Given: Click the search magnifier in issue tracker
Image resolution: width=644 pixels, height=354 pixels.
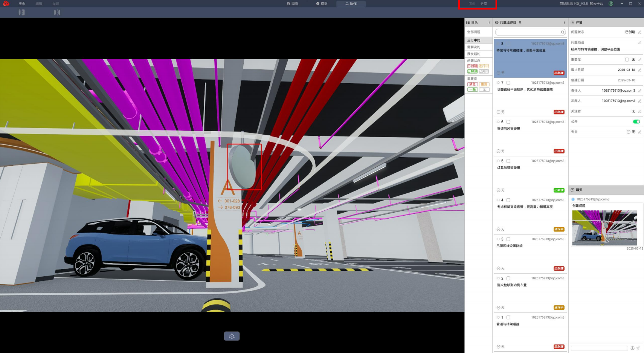Looking at the screenshot, I should [562, 32].
